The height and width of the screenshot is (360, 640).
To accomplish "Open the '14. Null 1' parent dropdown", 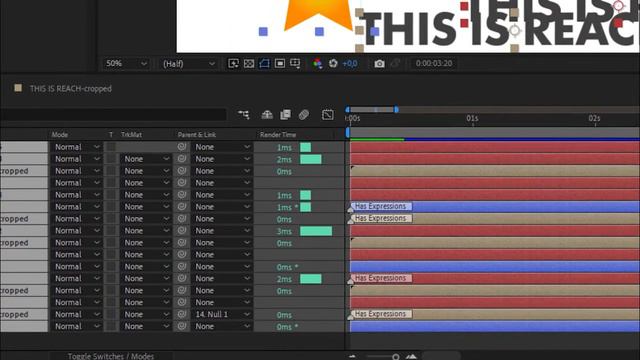I will (x=222, y=314).
